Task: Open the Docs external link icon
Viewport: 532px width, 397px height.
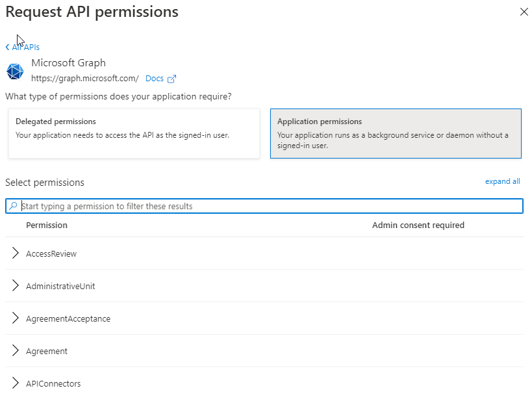Action: click(171, 78)
